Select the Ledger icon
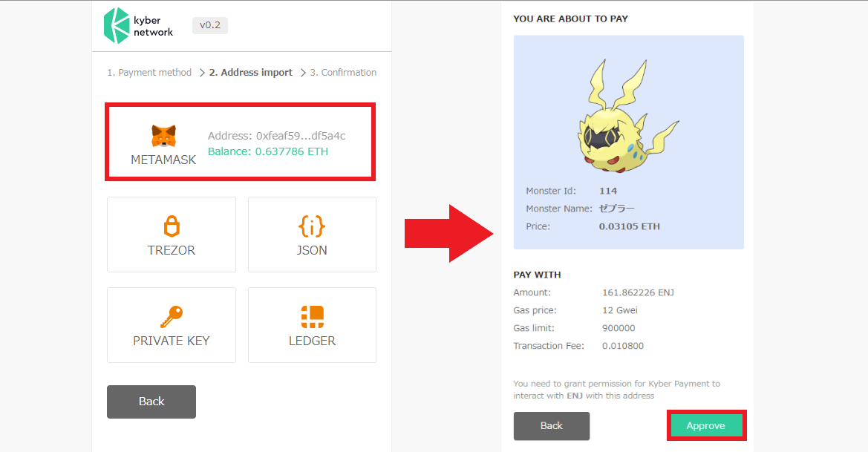The width and height of the screenshot is (868, 452). (312, 316)
